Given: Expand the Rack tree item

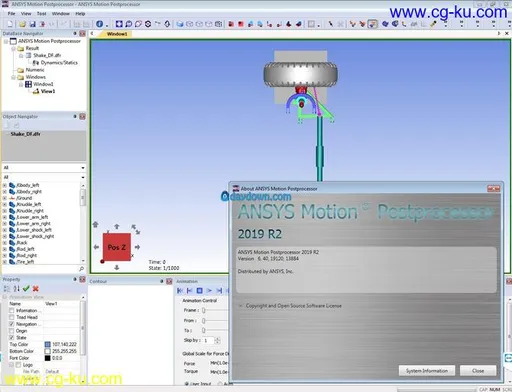Looking at the screenshot, I should pyautogui.click(x=5, y=243).
